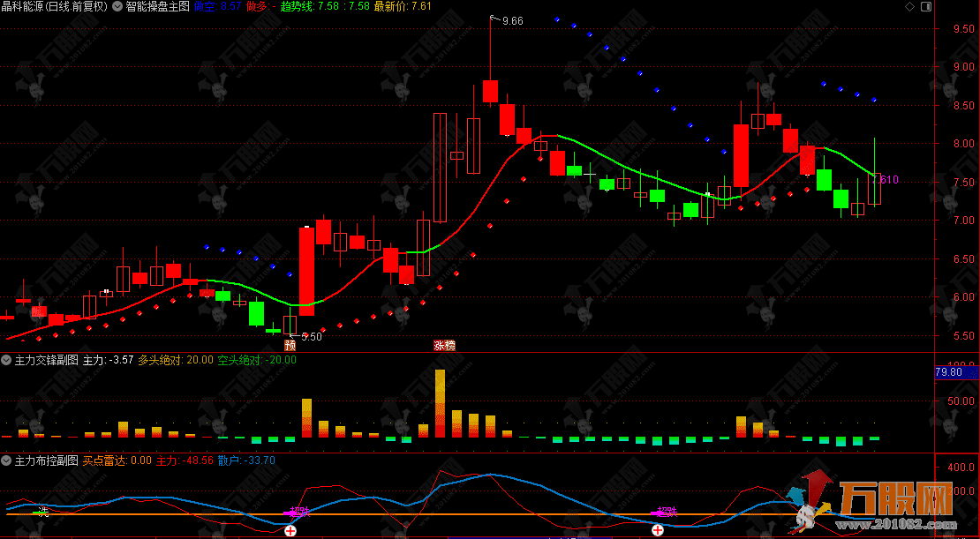This screenshot has width=980, height=539.
Task: Expand the 主力布控副图 panel dropdown arrow
Action: [x=6, y=460]
